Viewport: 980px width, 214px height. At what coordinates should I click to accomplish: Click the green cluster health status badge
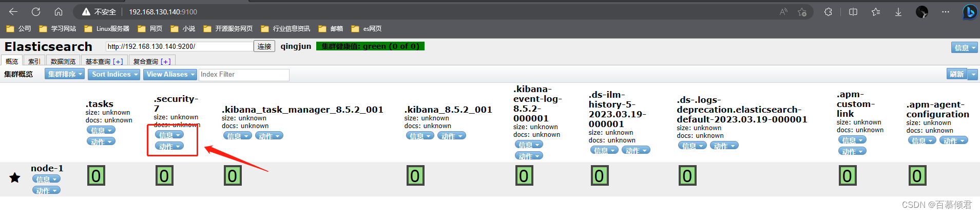[x=370, y=46]
